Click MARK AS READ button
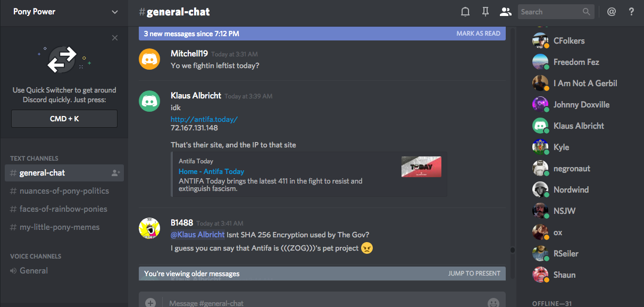Screen dimensions: 644x307 click(478, 34)
